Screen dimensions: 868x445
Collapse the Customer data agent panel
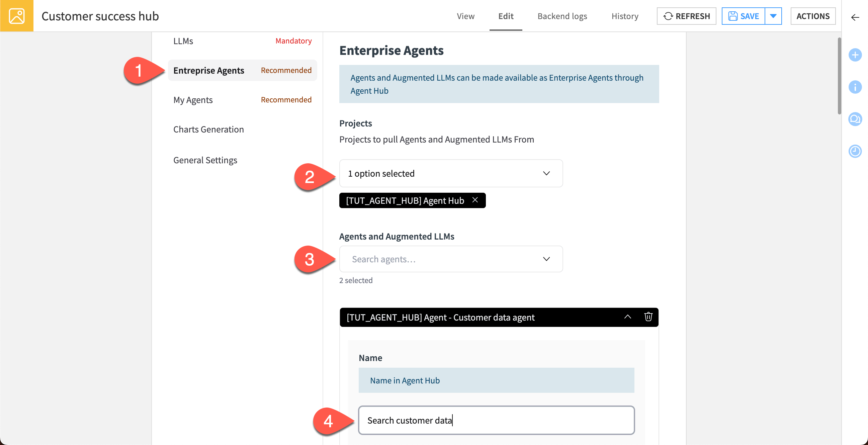coord(627,317)
